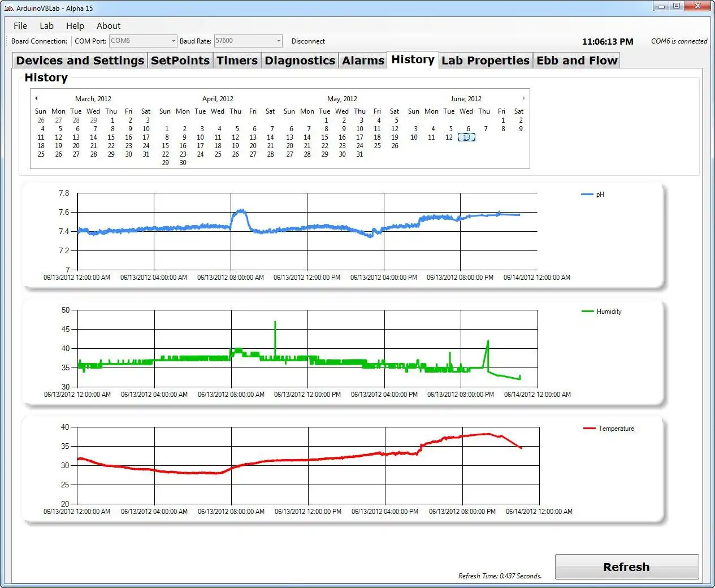Select March 15 in the calendar

pos(111,137)
